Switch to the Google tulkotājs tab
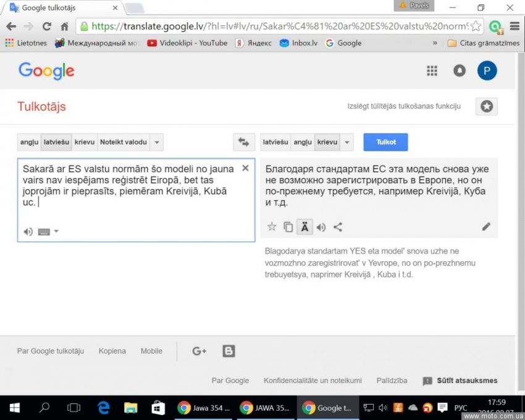 (62, 7)
